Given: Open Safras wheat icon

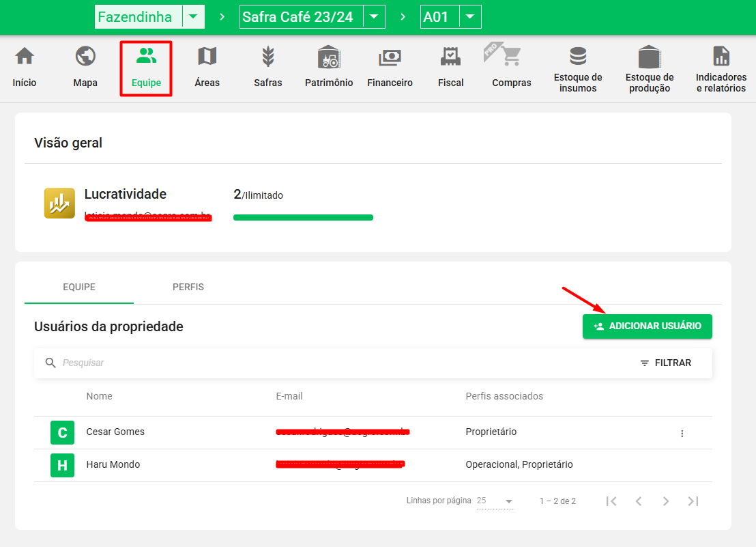Looking at the screenshot, I should pos(268,57).
